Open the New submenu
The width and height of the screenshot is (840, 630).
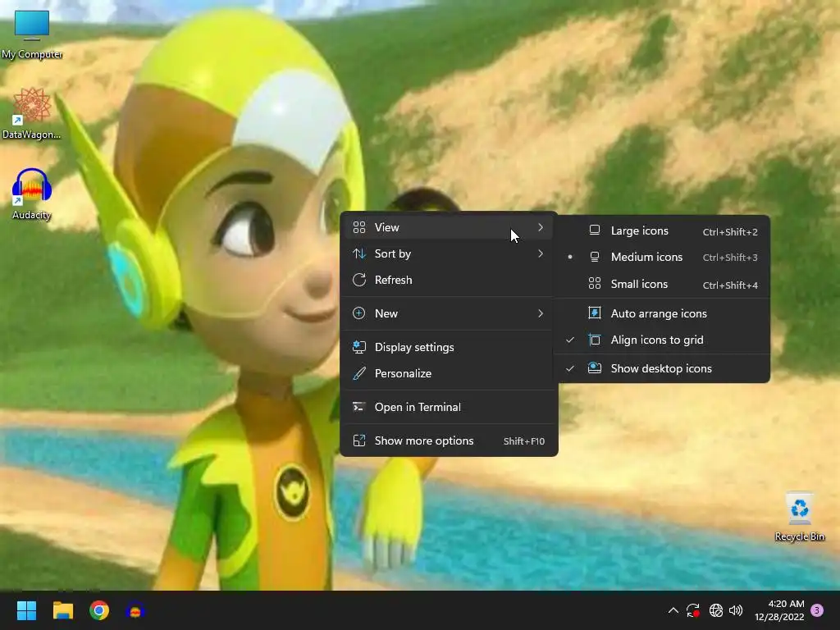coord(449,313)
